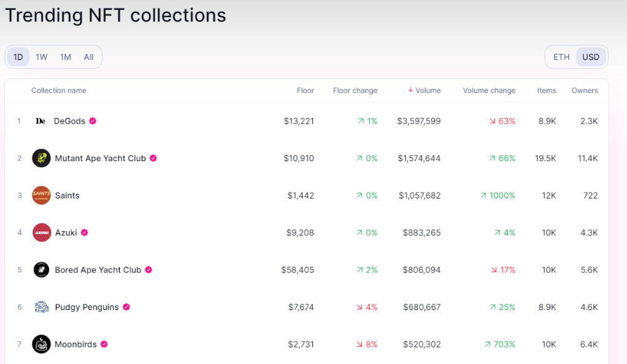Click DeGods verified badge
The image size is (627, 364).
point(93,121)
